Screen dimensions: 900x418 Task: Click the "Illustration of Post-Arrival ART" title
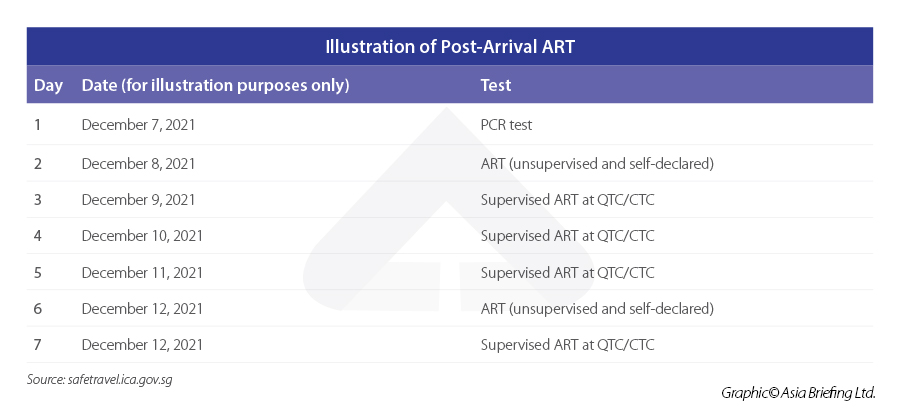pos(449,47)
